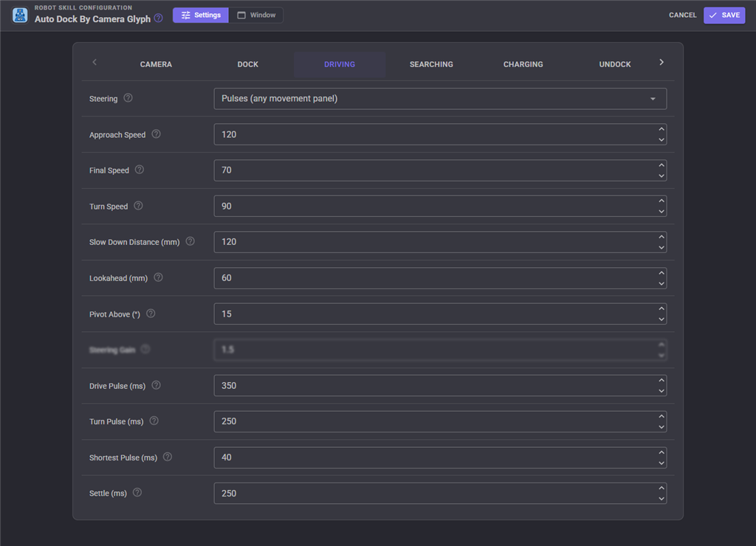Image resolution: width=756 pixels, height=546 pixels.
Task: Open help for Shortest Pulse (ms)
Action: click(x=168, y=457)
